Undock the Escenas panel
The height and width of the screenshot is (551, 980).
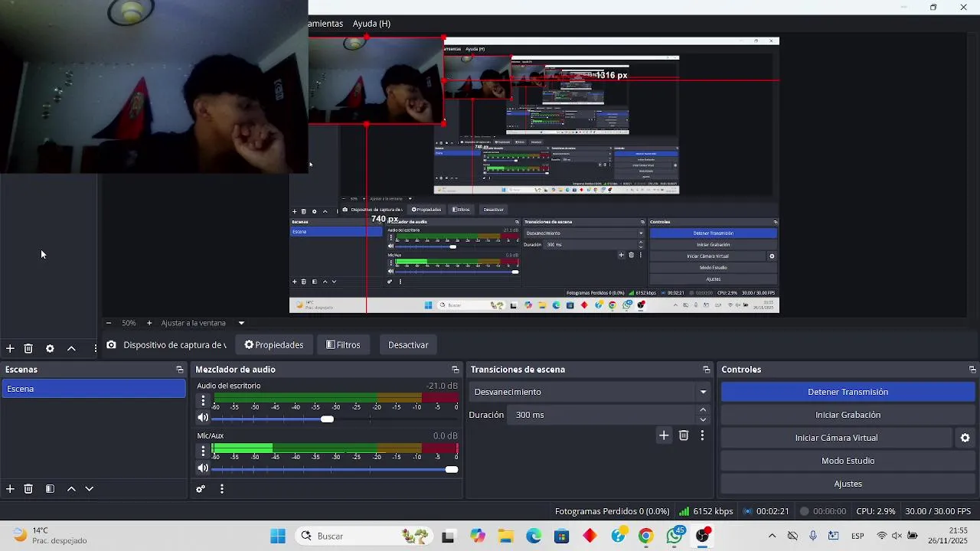click(x=180, y=370)
